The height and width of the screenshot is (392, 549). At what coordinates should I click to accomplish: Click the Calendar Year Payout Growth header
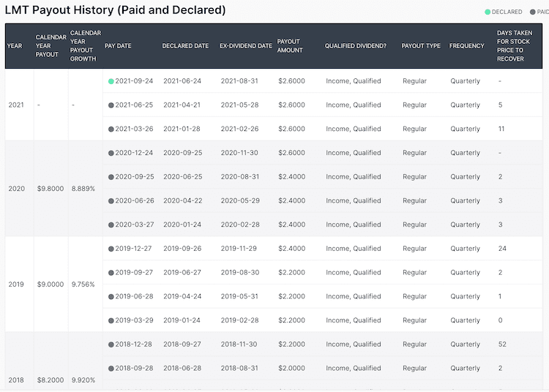point(86,46)
